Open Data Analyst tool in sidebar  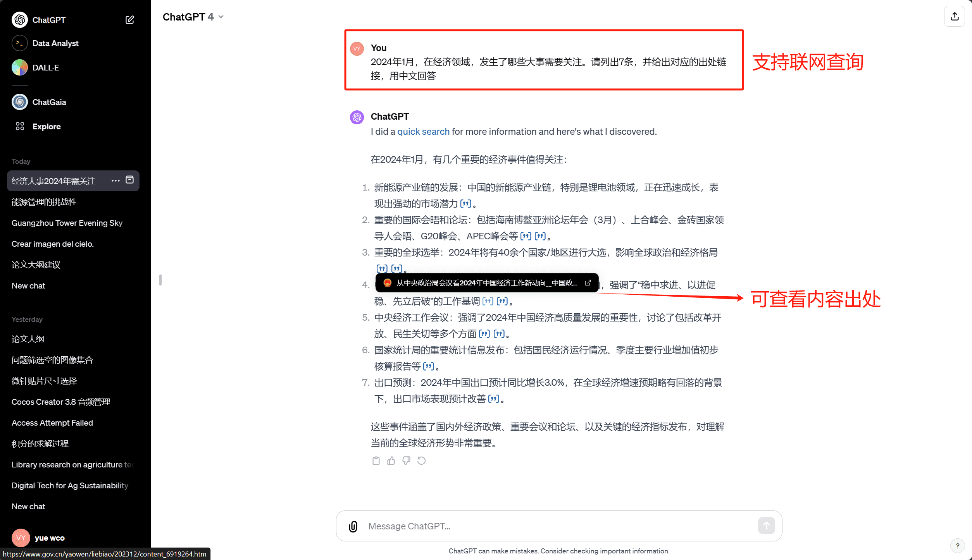[x=55, y=43]
